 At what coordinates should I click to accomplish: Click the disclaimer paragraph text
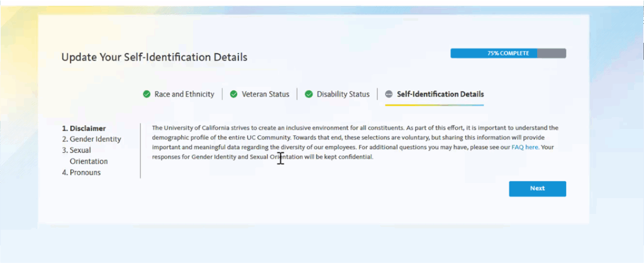click(355, 142)
